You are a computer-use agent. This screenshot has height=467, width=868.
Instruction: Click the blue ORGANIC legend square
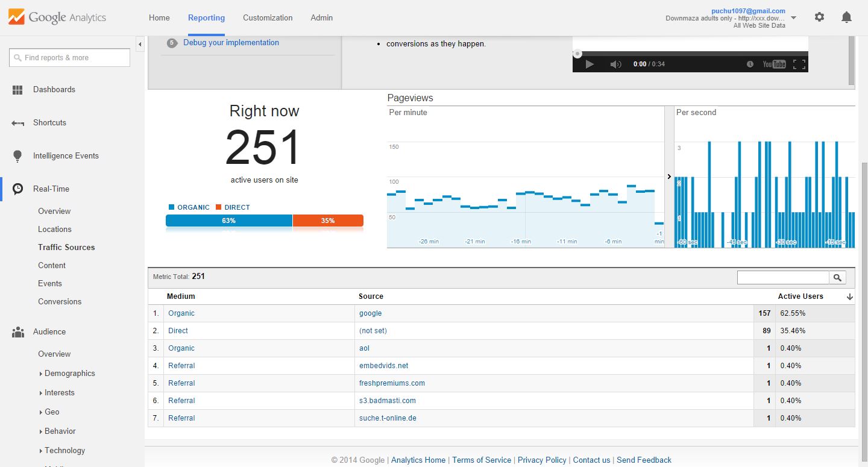(x=172, y=207)
